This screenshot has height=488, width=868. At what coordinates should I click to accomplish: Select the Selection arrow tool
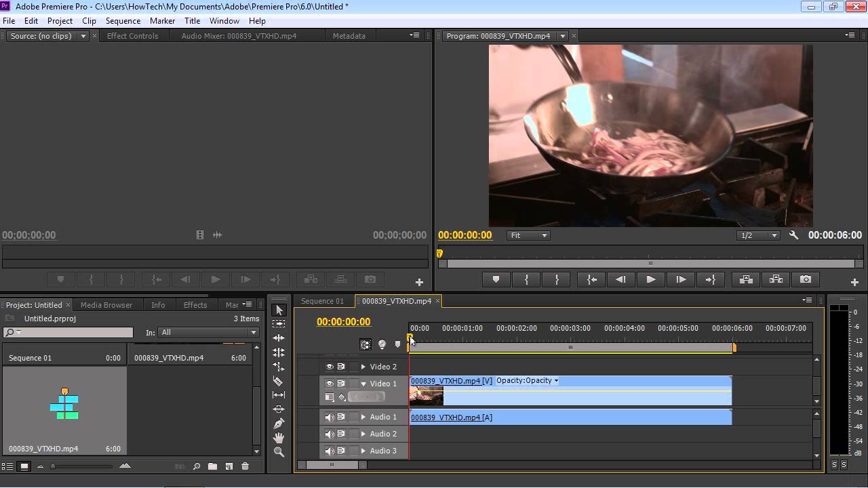point(279,310)
